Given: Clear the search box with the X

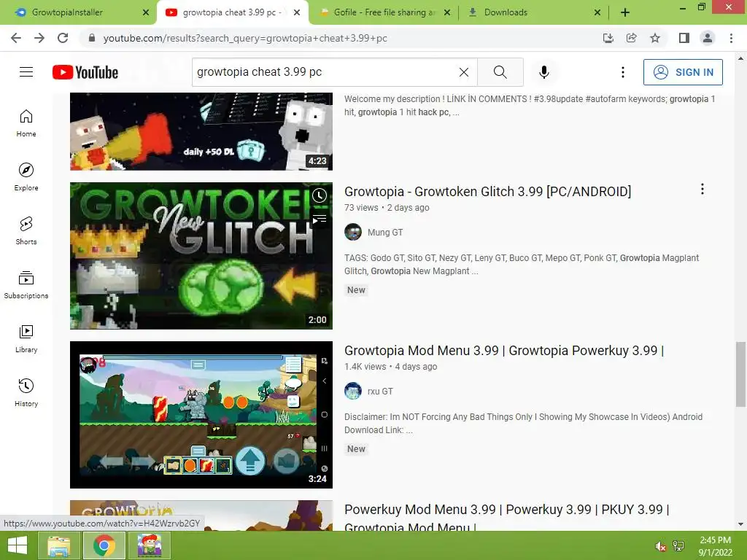Looking at the screenshot, I should coord(463,72).
